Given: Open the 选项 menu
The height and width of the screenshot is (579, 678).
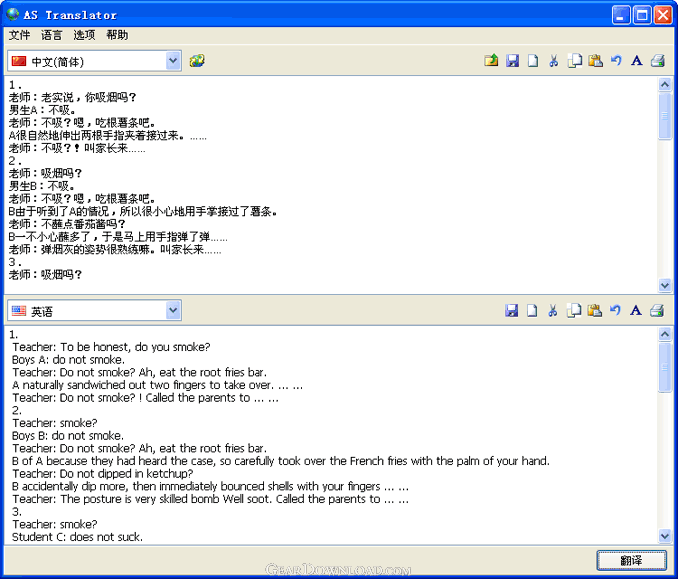Looking at the screenshot, I should (x=84, y=35).
